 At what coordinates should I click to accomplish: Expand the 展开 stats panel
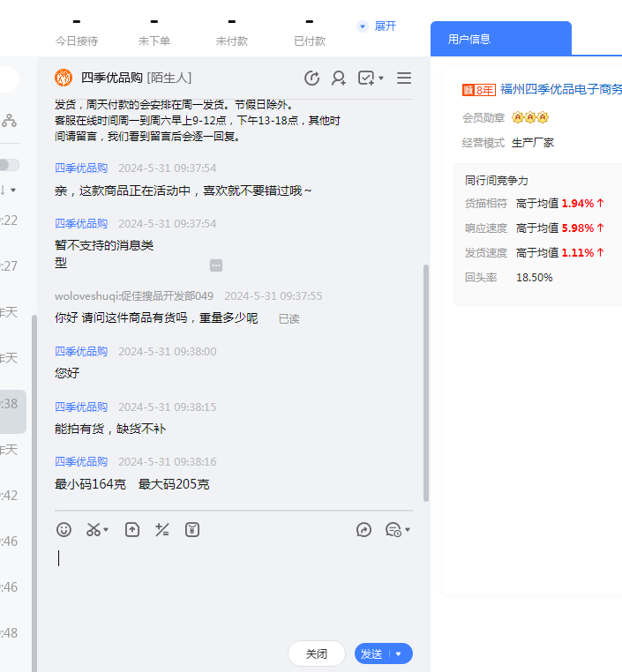tap(377, 26)
